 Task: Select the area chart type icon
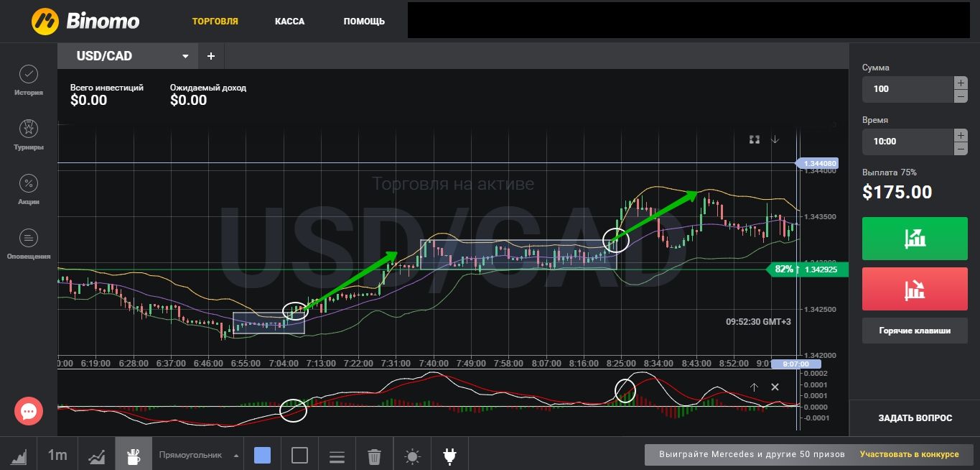click(x=19, y=455)
